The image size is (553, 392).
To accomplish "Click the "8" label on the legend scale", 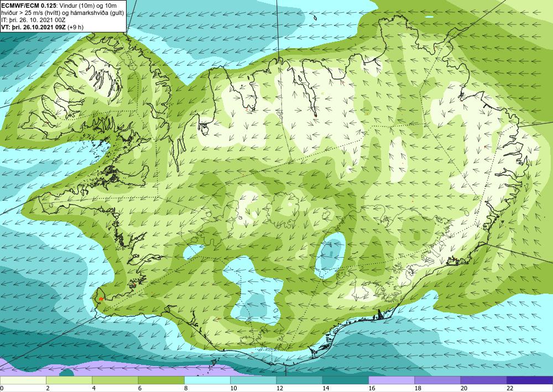I will (186, 389).
